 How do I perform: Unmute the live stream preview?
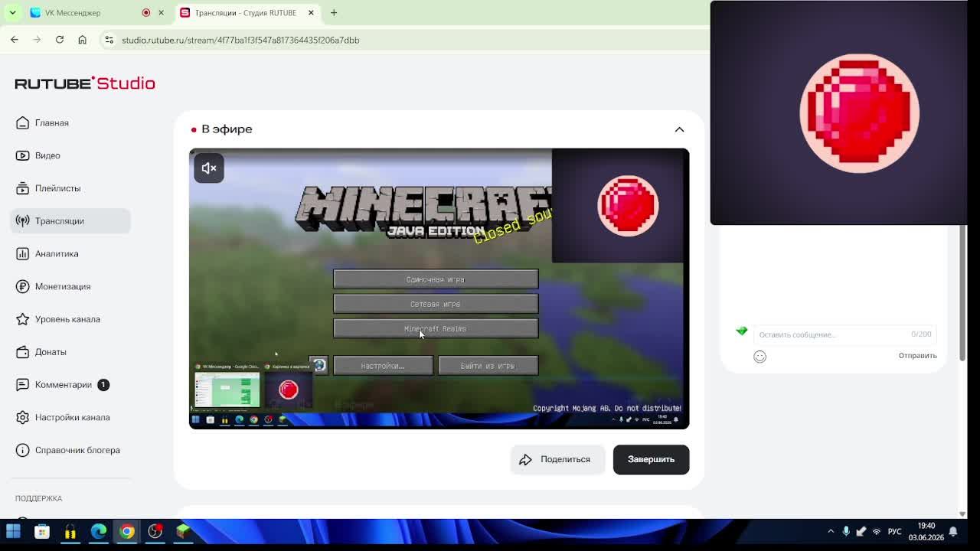[209, 168]
